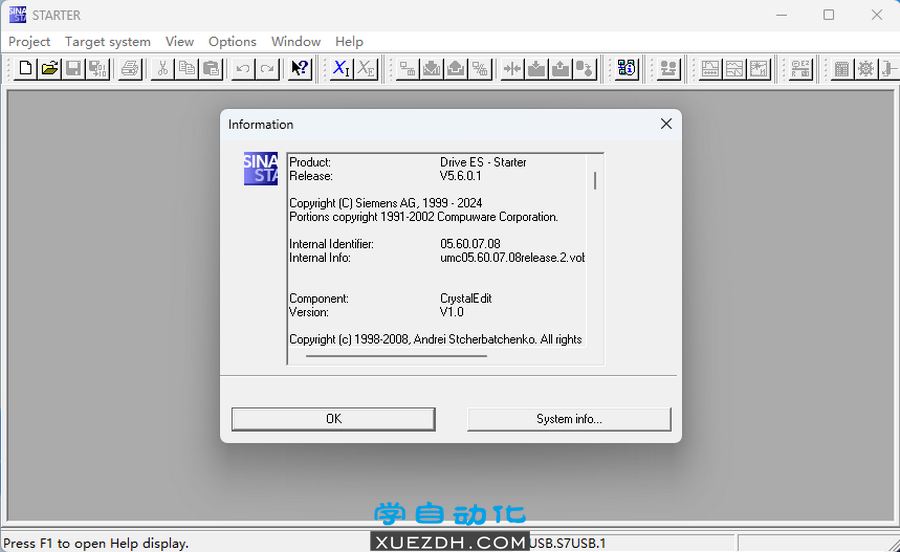Click the New project toolbar icon

pos(25,69)
